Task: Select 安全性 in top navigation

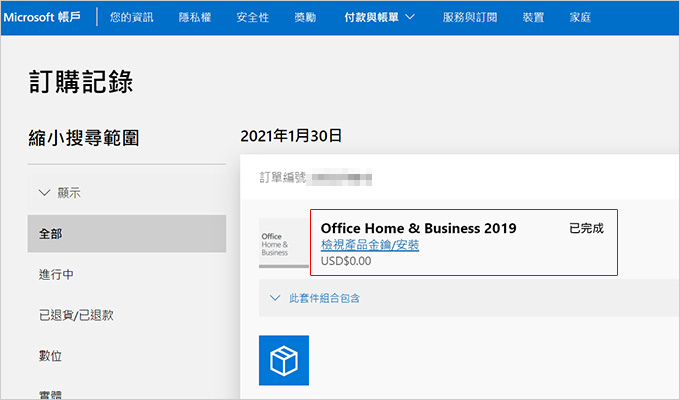Action: (x=252, y=17)
